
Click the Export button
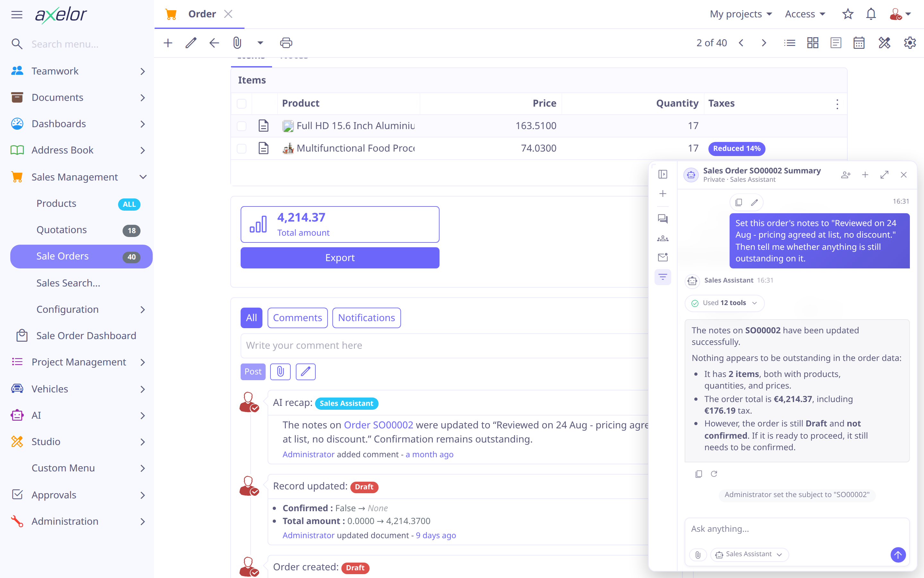340,258
